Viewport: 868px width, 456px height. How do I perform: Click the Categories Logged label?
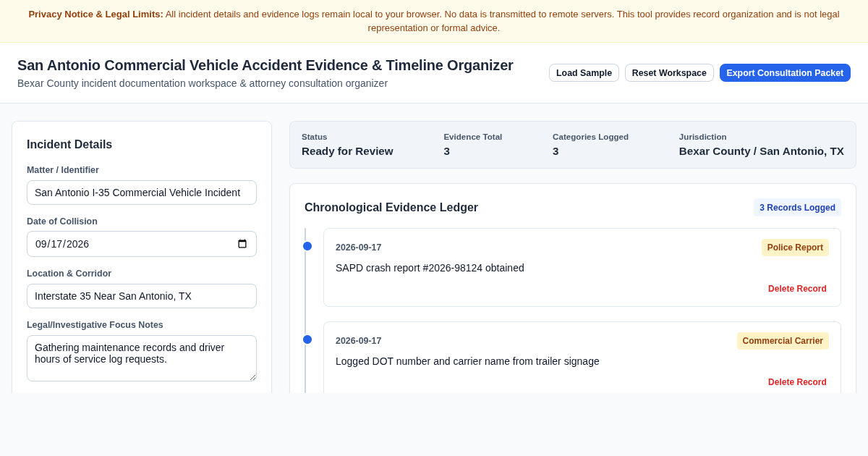click(590, 137)
